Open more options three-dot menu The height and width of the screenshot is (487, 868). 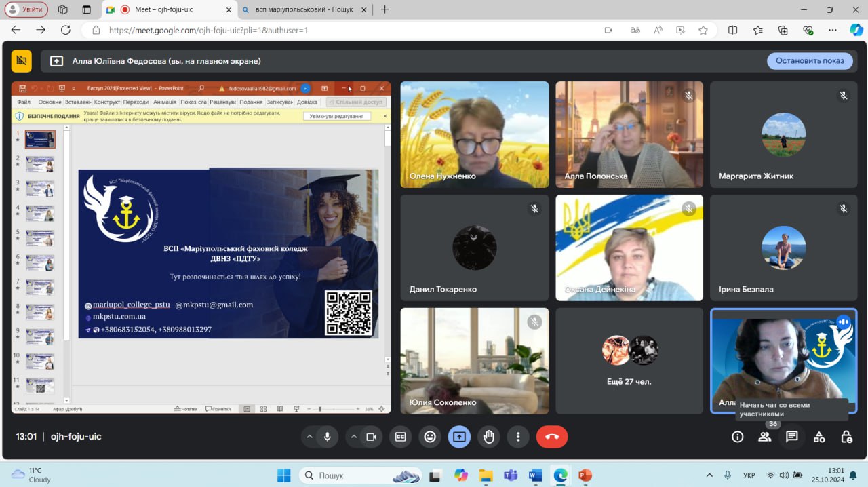point(518,437)
